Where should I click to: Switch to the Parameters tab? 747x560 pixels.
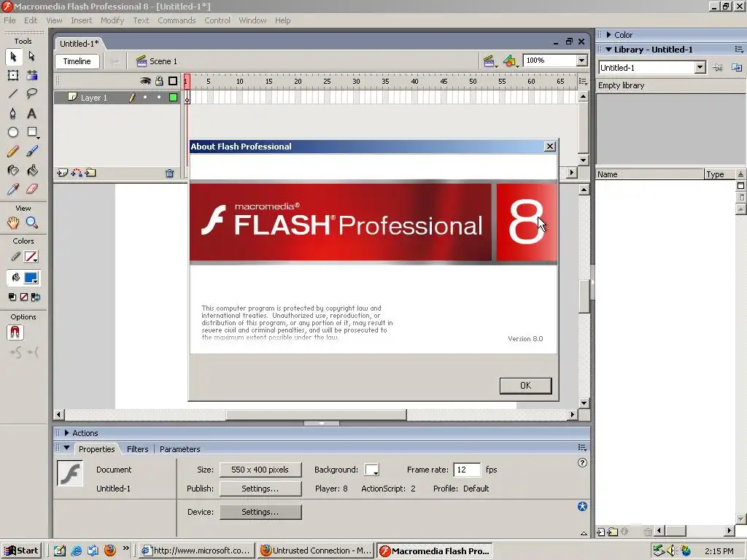click(x=180, y=449)
